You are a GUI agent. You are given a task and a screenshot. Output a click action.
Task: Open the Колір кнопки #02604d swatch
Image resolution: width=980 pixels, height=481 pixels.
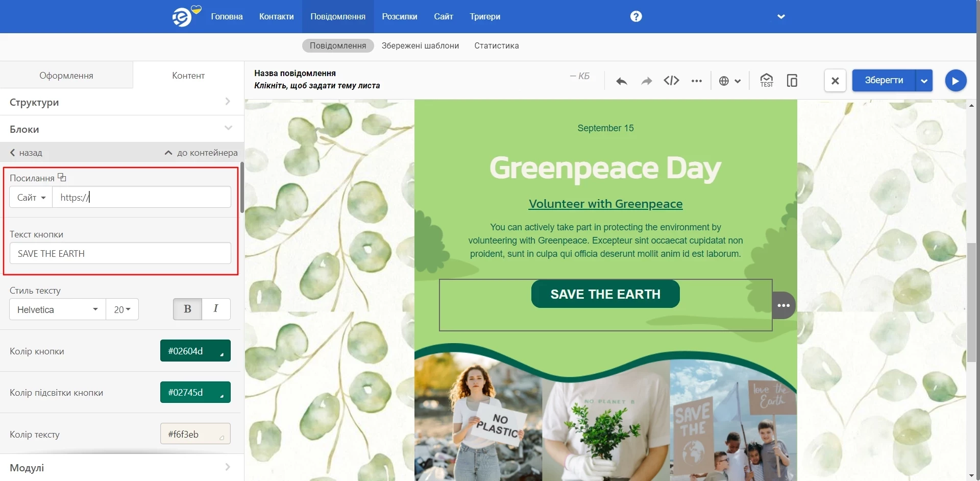coord(195,351)
